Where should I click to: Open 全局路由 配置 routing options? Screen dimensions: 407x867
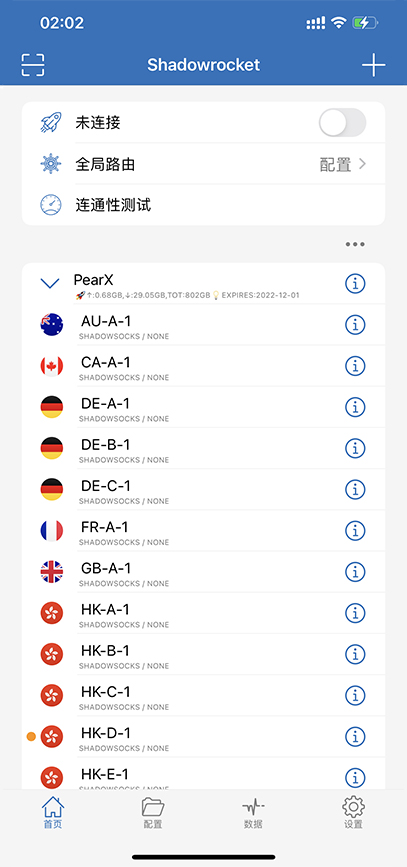(204, 164)
